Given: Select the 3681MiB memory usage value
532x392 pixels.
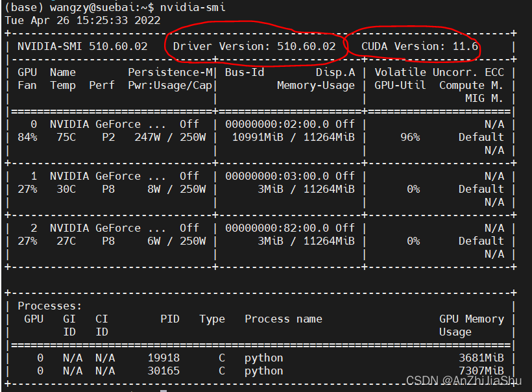Looking at the screenshot, I should pos(481,358).
